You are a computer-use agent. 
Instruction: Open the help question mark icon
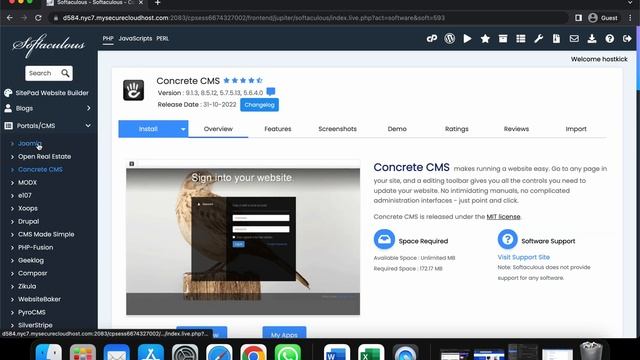coord(609,38)
